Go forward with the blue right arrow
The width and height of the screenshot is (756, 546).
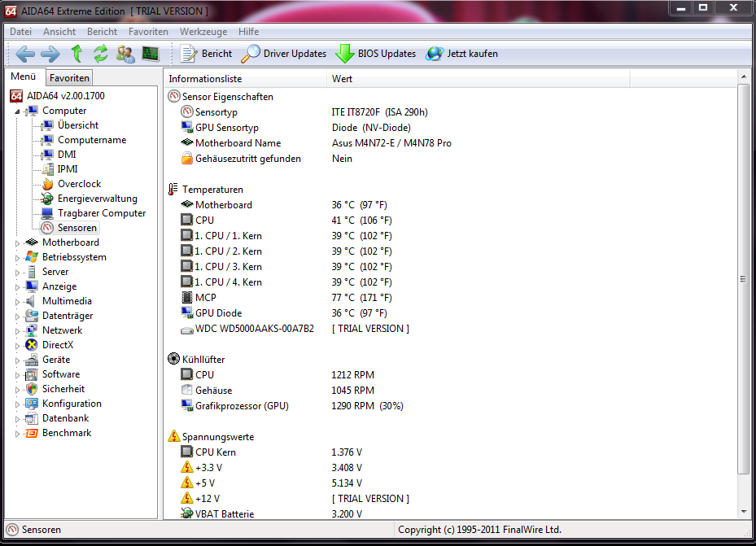(x=50, y=54)
